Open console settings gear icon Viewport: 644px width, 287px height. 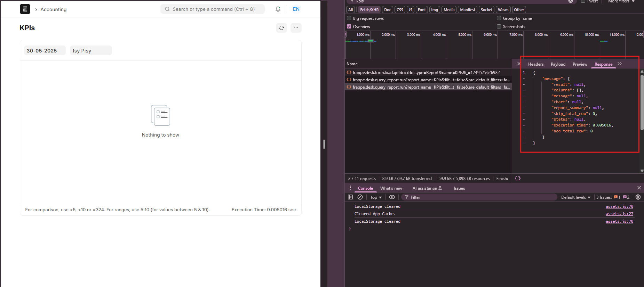point(638,197)
